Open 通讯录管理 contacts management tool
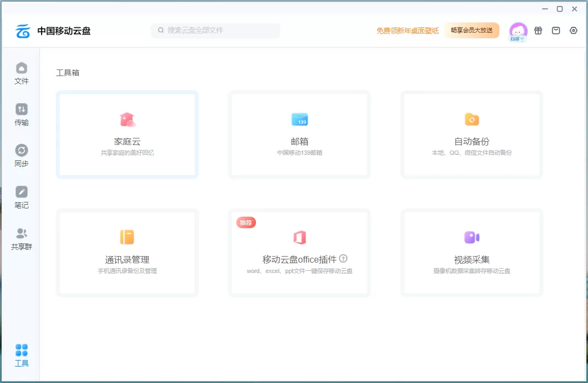The height and width of the screenshot is (383, 588). click(126, 252)
